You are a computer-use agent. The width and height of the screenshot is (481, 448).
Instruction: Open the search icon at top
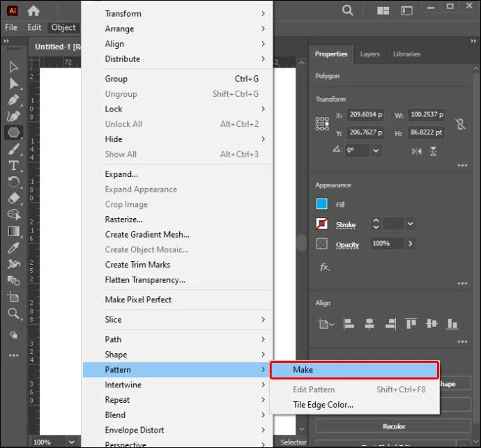pos(348,10)
